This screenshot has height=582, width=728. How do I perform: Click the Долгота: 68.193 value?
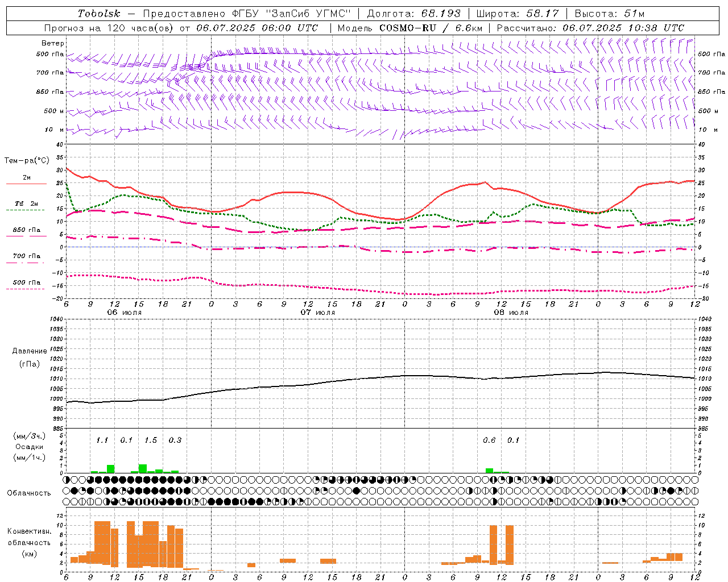[414, 14]
